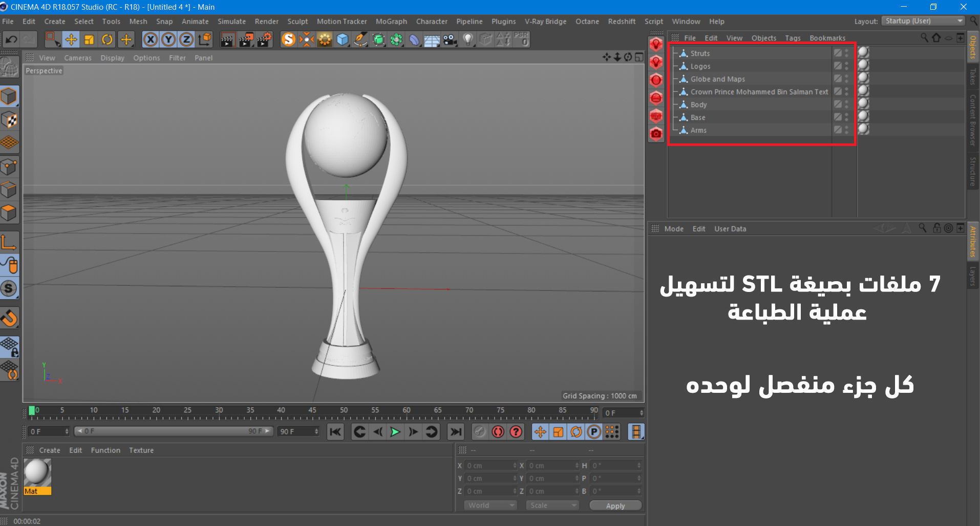Toggle the coordinate system icon
The height and width of the screenshot is (526, 980).
(205, 39)
